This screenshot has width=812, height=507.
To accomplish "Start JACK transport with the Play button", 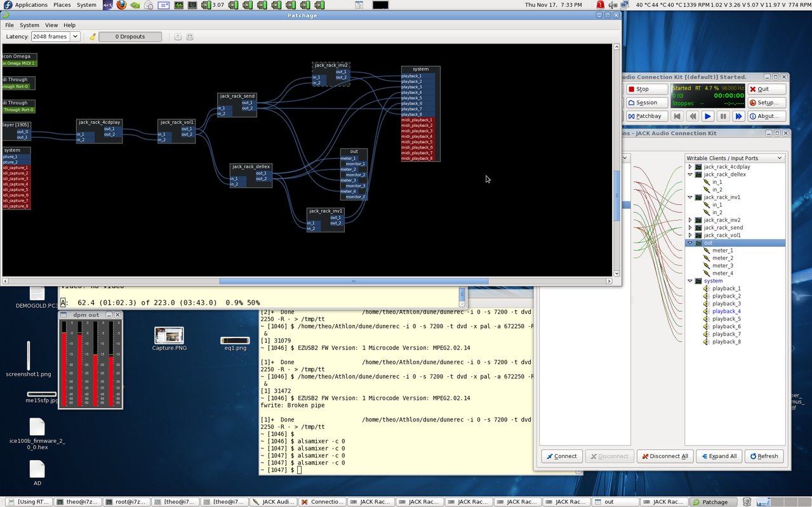I will pos(708,116).
